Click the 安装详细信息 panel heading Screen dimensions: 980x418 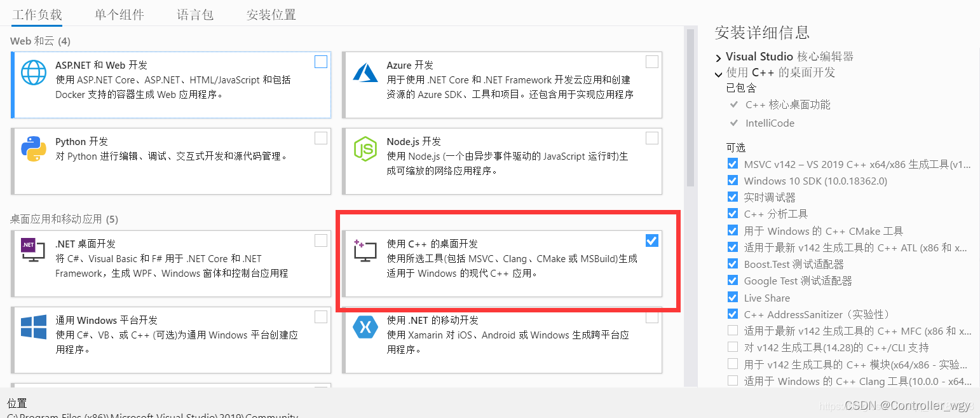(x=763, y=32)
